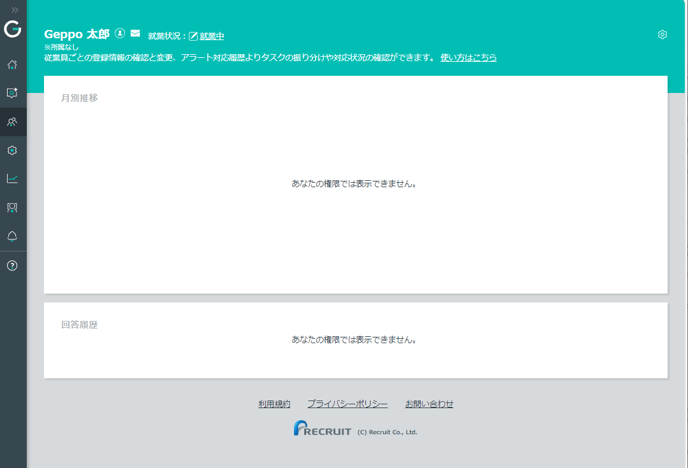Click the 回答履歴 section heading
The height and width of the screenshot is (468, 688).
pyautogui.click(x=79, y=325)
